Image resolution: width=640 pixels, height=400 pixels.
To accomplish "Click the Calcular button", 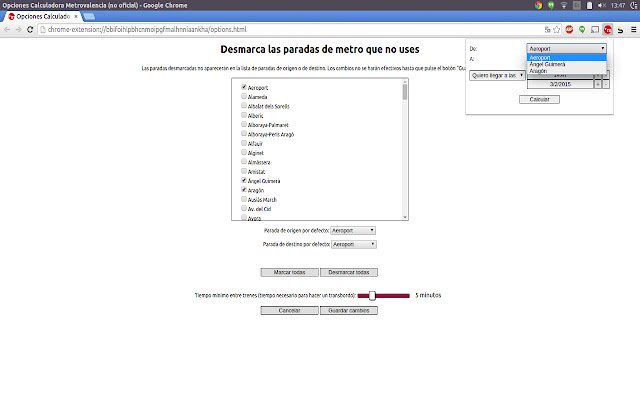I will tap(539, 99).
